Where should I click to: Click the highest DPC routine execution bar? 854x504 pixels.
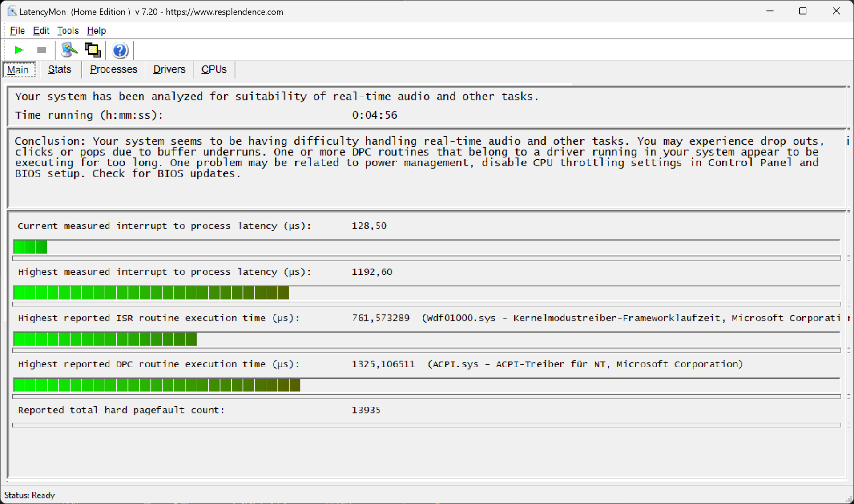426,385
